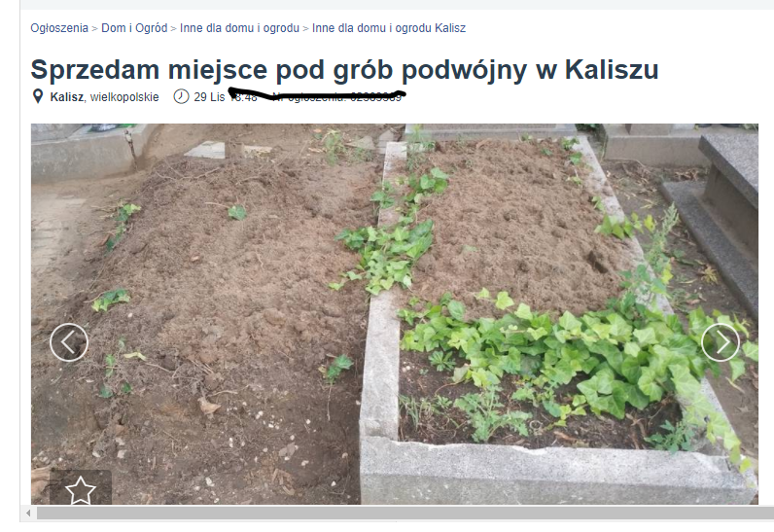Screen dimensions: 774x532
Task: Click the horizontal scrollbar track
Action: pyautogui.click(x=405, y=514)
